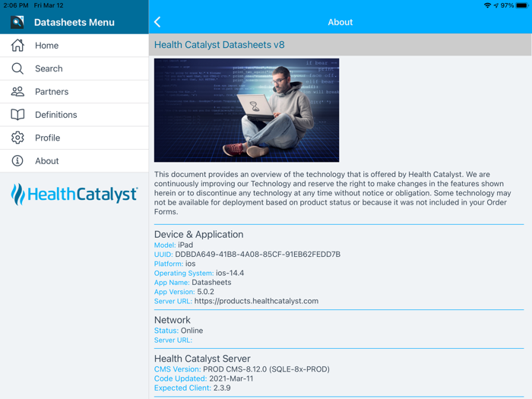The height and width of the screenshot is (399, 532).
Task: Click the Platform: ios line
Action: pos(175,264)
